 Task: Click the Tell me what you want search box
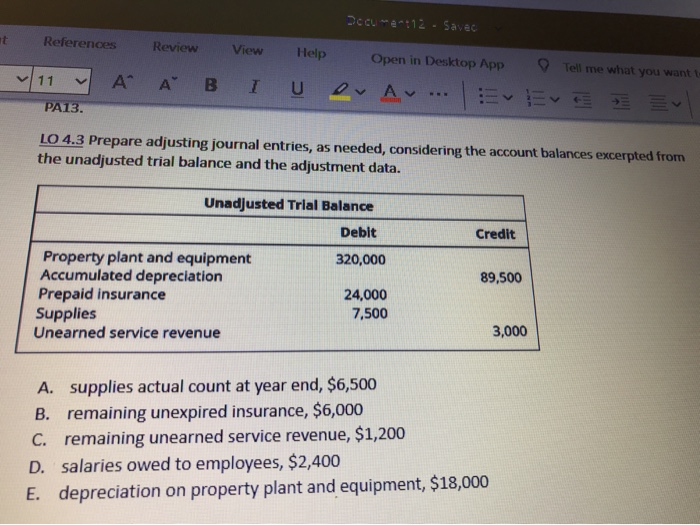[630, 70]
